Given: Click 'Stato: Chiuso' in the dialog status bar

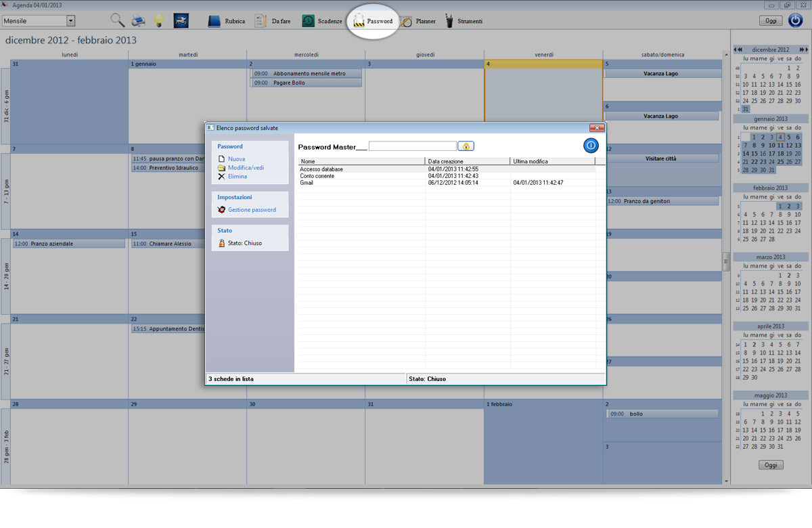Looking at the screenshot, I should point(428,379).
